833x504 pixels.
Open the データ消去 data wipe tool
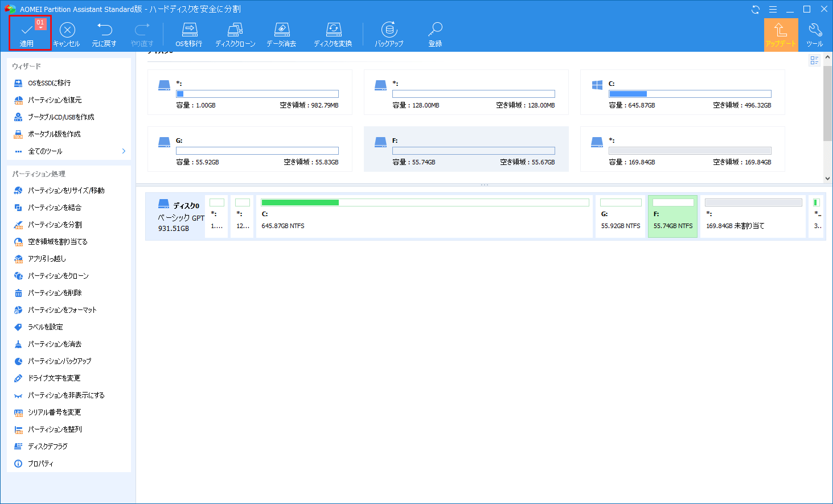281,34
